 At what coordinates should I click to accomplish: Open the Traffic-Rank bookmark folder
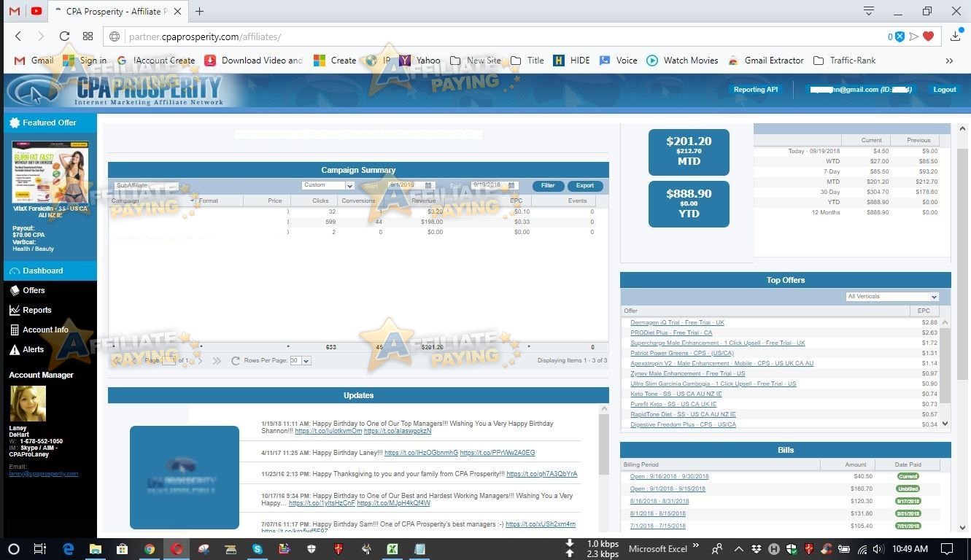[x=844, y=61]
